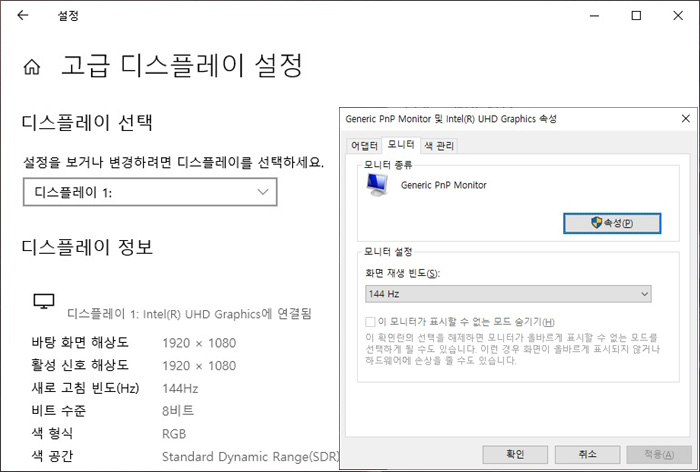Minimize the Settings window
Screen dimensions: 700x472
pyautogui.click(x=594, y=16)
